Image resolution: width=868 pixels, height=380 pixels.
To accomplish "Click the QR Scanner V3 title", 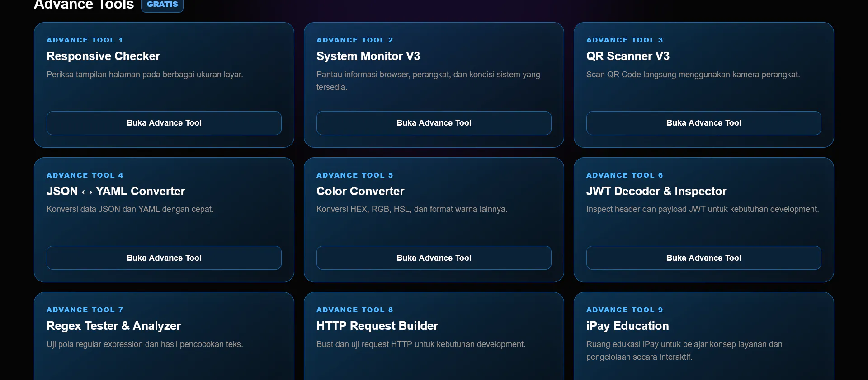I will [x=627, y=56].
